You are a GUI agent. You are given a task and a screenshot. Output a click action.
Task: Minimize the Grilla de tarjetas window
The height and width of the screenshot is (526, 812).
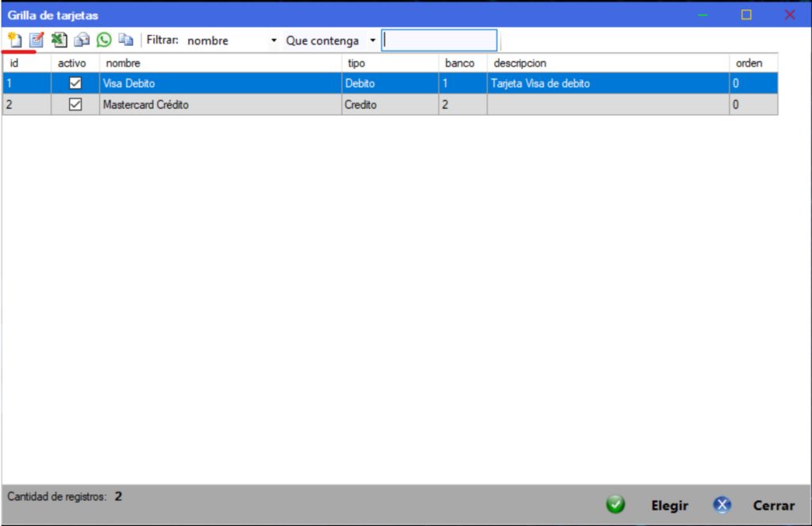[703, 15]
